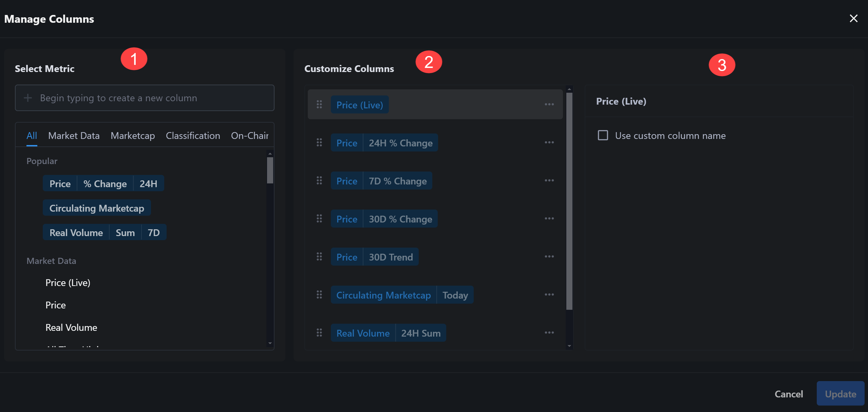Add popular Price % Change 24H metric

coord(103,184)
